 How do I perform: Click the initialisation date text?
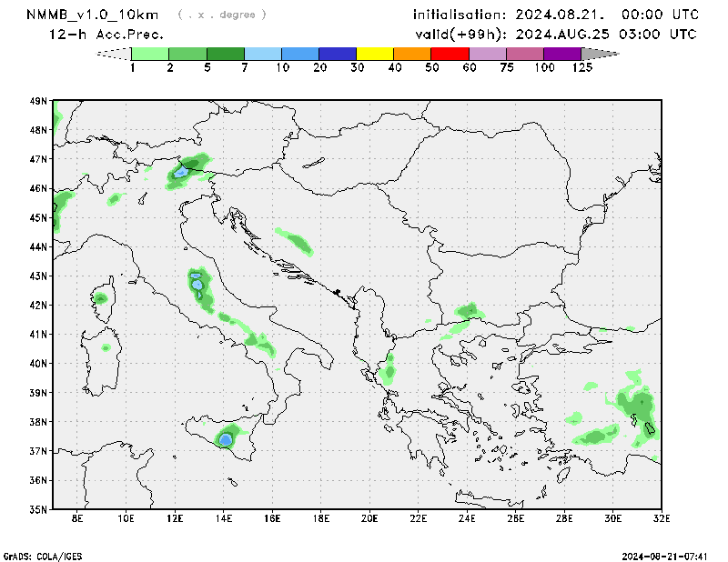556,15
